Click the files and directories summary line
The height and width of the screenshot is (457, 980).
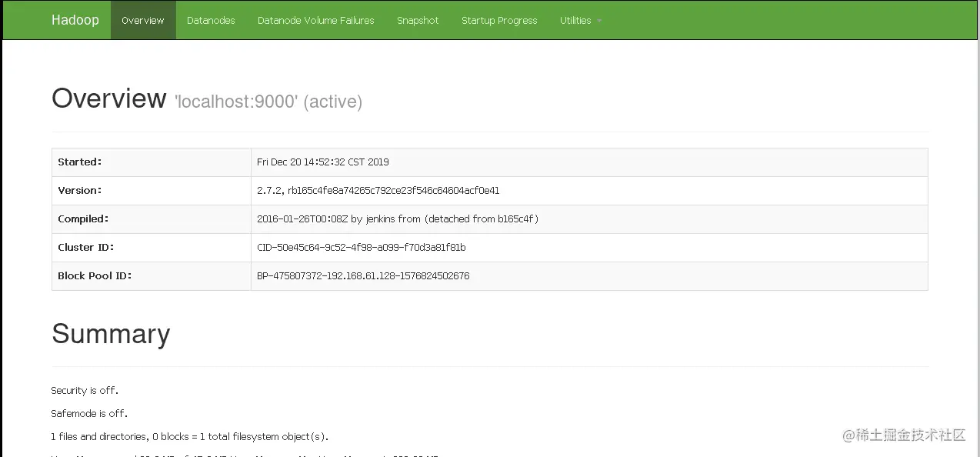click(x=189, y=437)
